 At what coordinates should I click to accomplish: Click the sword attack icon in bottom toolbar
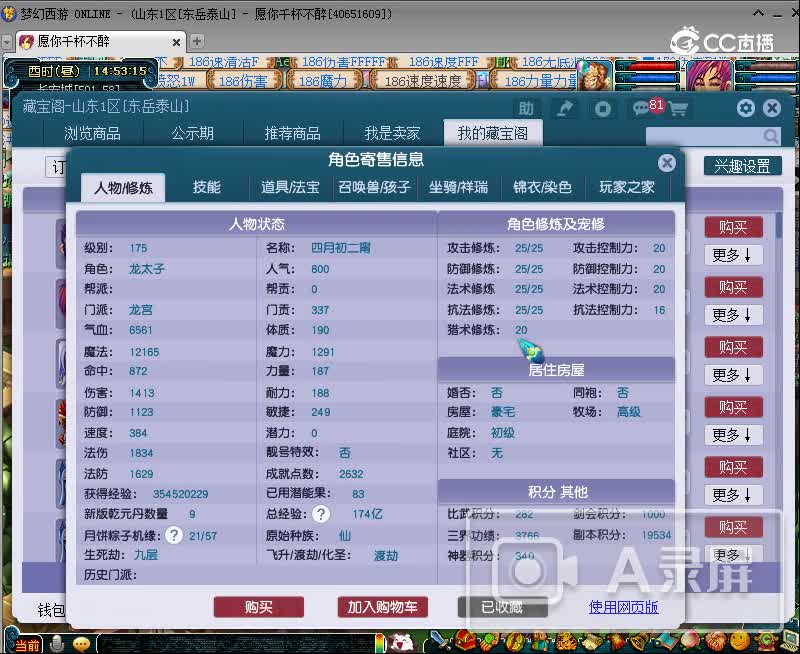tap(439, 641)
